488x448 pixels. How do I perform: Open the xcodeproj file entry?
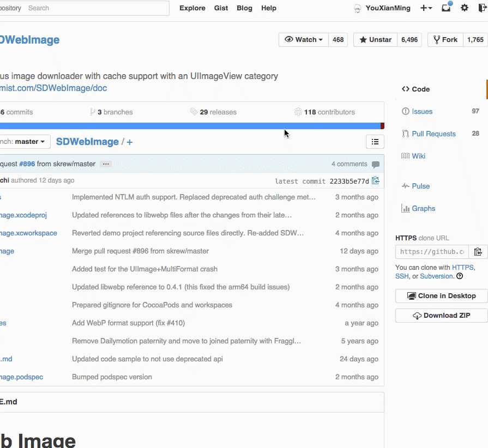23,215
